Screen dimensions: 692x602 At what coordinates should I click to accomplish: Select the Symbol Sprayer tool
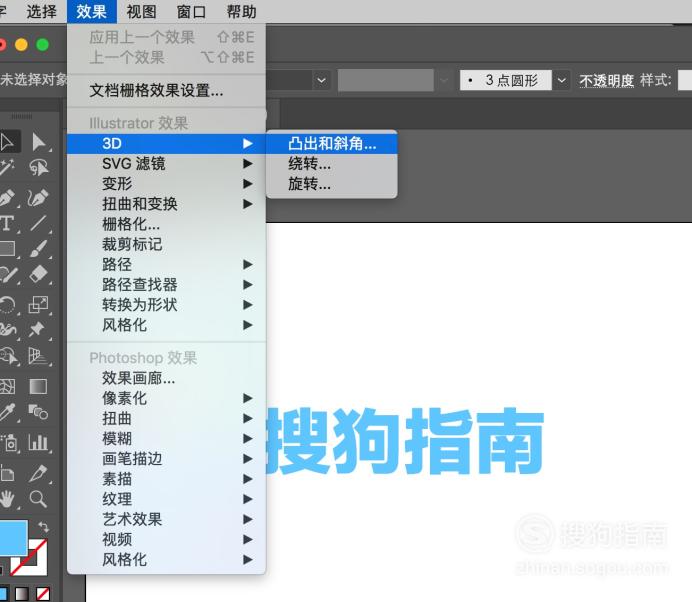(8, 443)
